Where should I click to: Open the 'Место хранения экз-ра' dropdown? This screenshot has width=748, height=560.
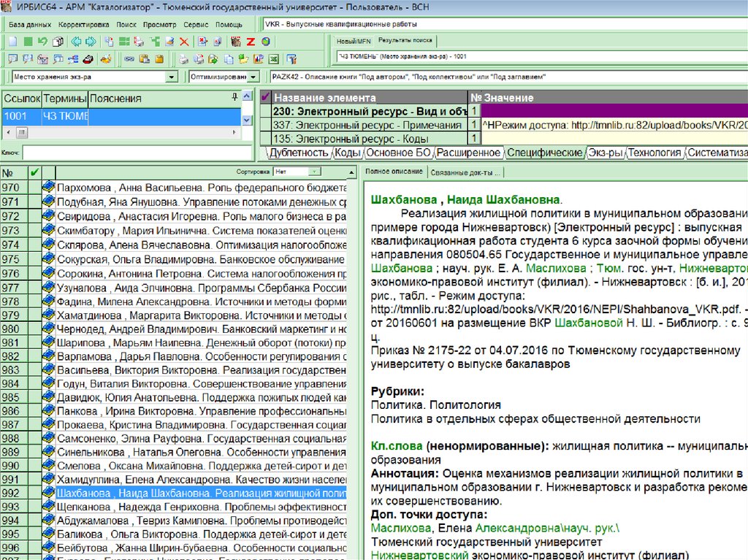[x=172, y=77]
